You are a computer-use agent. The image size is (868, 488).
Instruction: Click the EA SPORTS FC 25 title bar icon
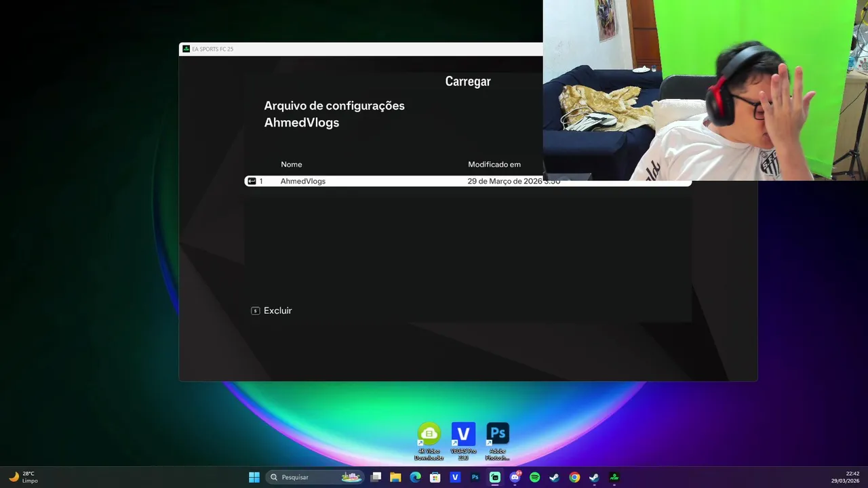[186, 49]
